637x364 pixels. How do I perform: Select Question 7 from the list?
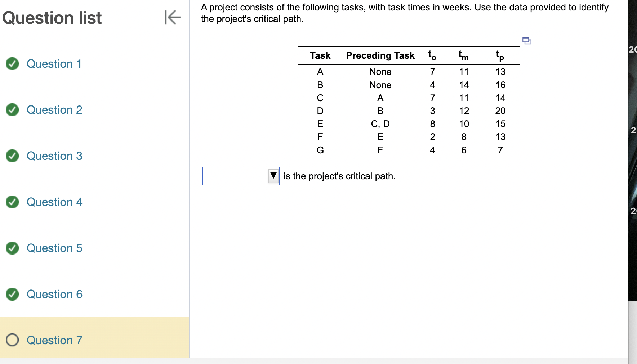[54, 340]
